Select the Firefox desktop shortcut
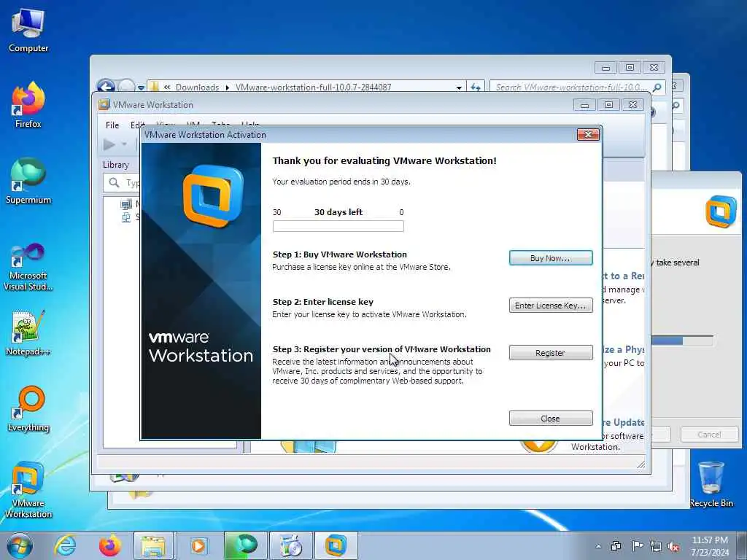 28,105
